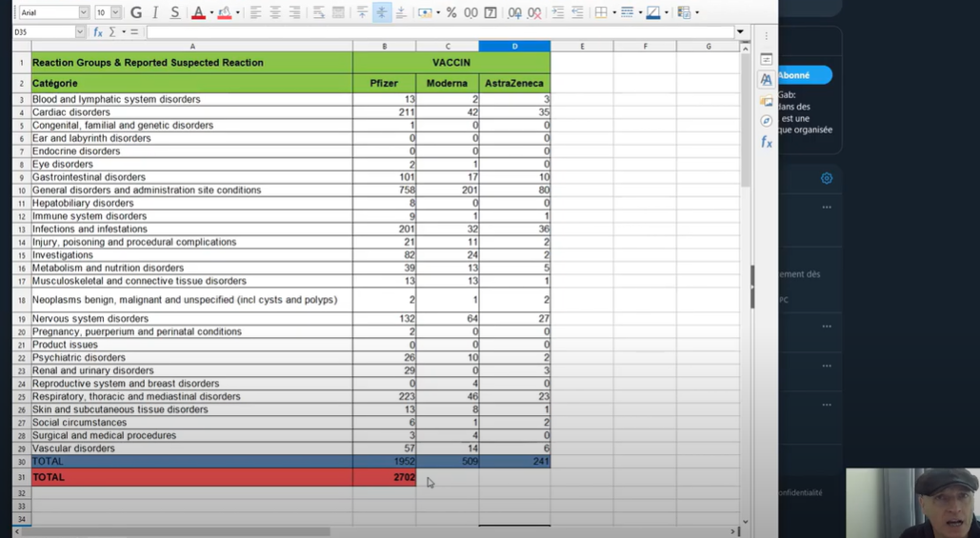Open sidebar settings three-dot menu
Screen dimensions: 980x538
pos(767,35)
